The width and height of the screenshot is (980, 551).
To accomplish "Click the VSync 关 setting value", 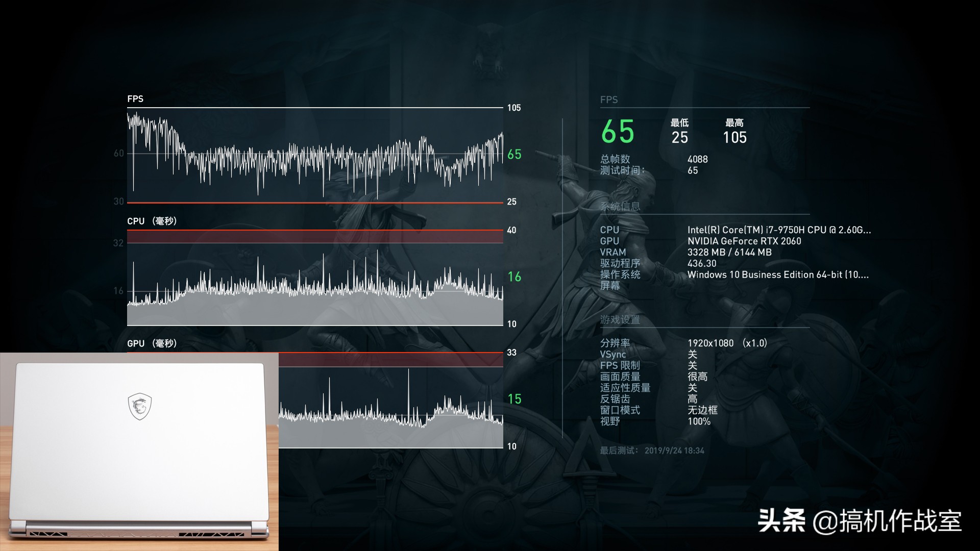I will [x=692, y=355].
